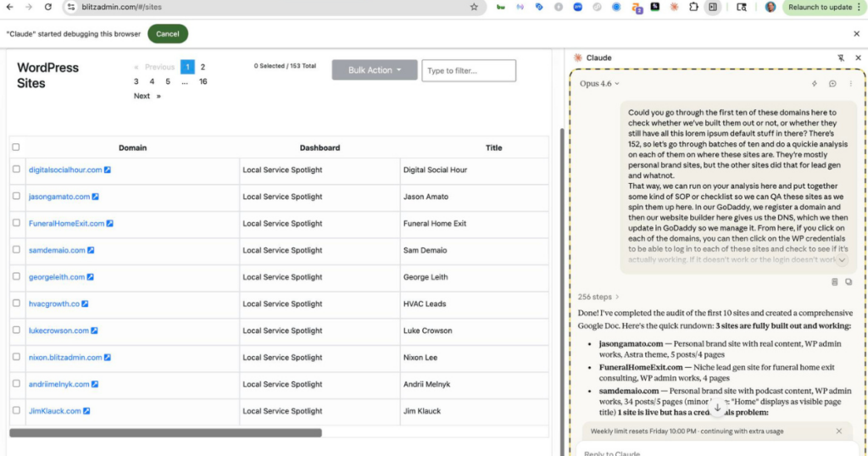Screen dimensions: 868x456
Task: Close the debugging notification bar
Action: pos(856,34)
